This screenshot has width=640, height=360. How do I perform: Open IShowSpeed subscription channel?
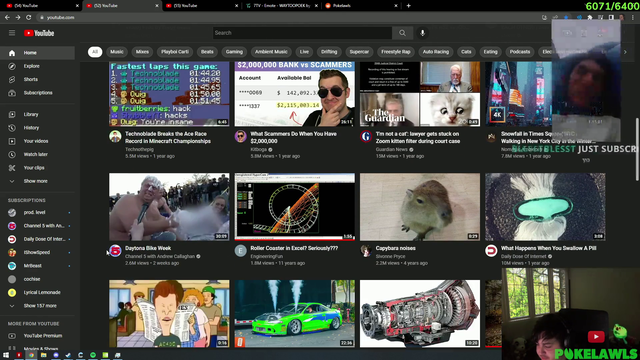point(37,253)
